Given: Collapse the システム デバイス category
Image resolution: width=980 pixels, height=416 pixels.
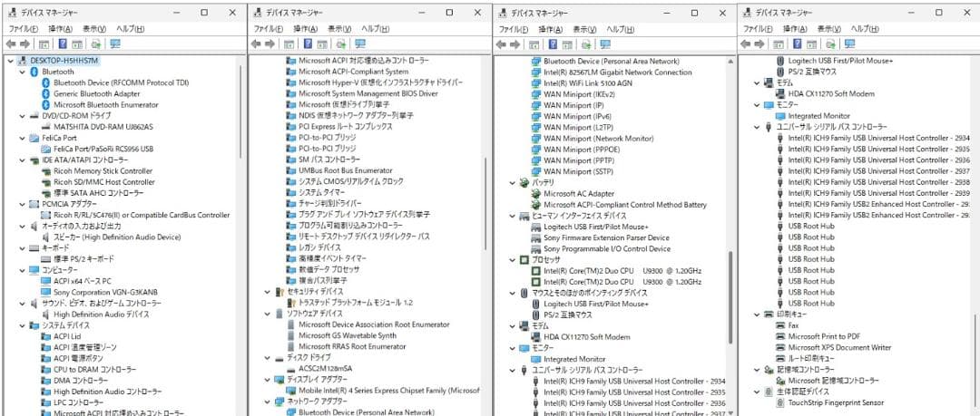Looking at the screenshot, I should (23, 325).
